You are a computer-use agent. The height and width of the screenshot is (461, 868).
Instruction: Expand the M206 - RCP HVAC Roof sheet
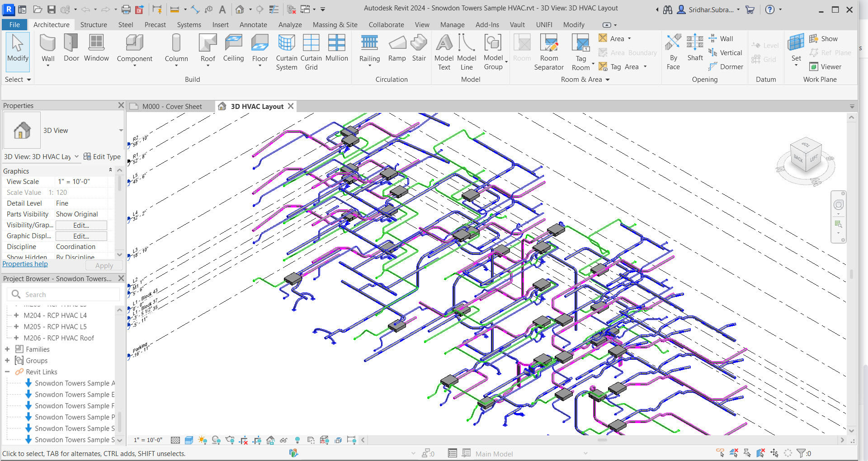tap(16, 338)
